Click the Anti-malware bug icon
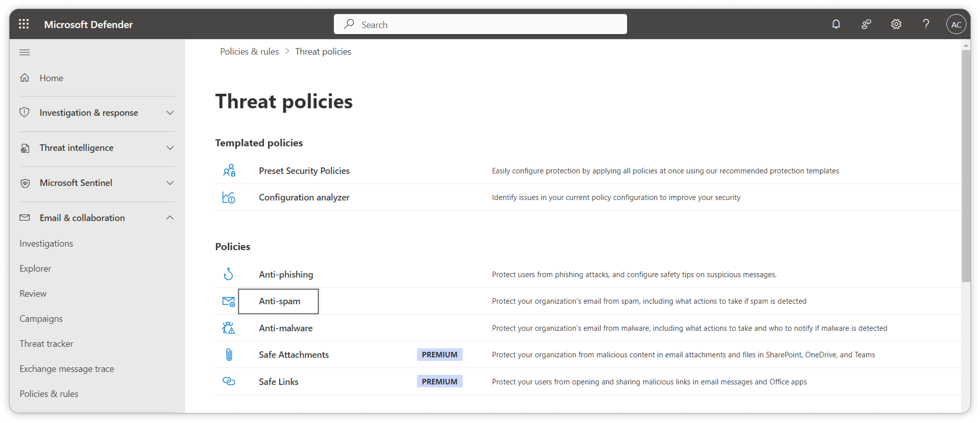Image resolution: width=980 pixels, height=423 pixels. click(x=229, y=328)
